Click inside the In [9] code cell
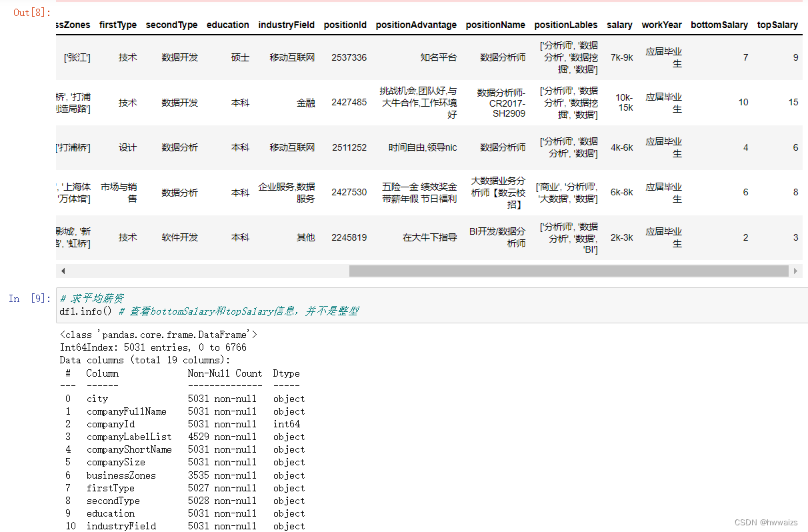This screenshot has height=532, width=808. [x=432, y=305]
